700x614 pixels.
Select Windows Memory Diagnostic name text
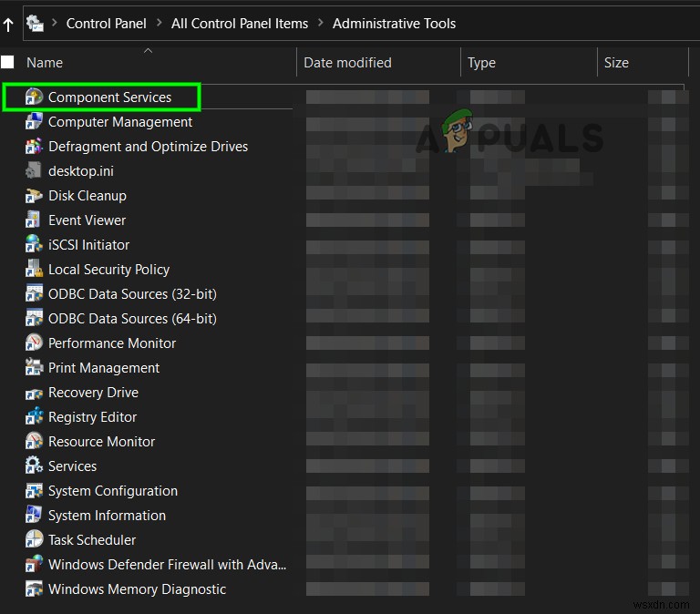pyautogui.click(x=137, y=589)
